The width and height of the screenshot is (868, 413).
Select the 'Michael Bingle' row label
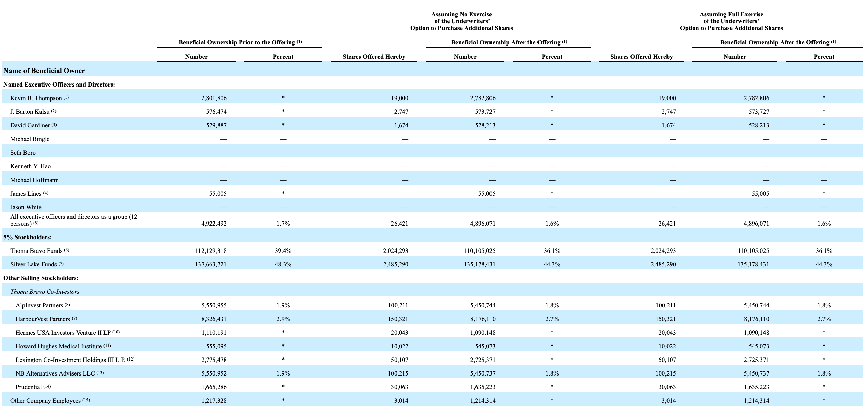(30, 139)
